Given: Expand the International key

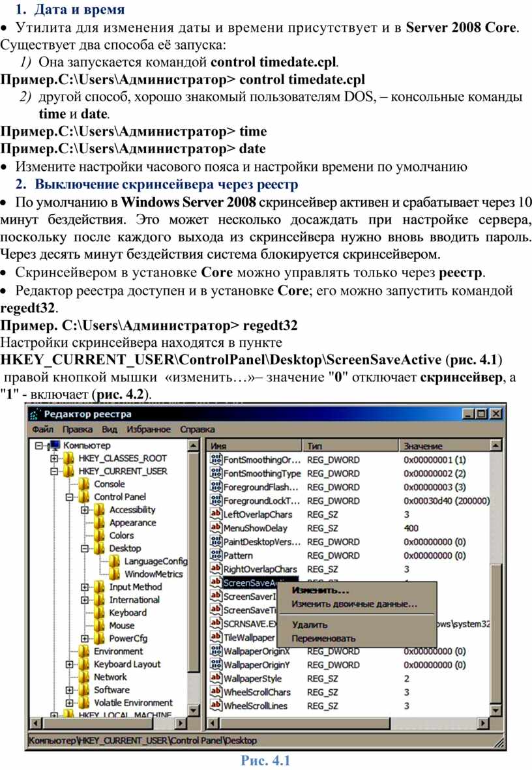Looking at the screenshot, I should coord(85,600).
